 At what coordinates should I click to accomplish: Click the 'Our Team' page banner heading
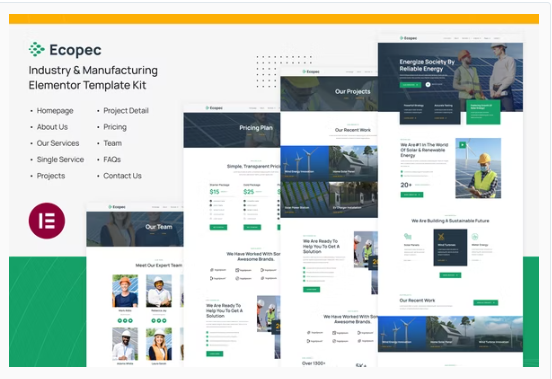159,227
